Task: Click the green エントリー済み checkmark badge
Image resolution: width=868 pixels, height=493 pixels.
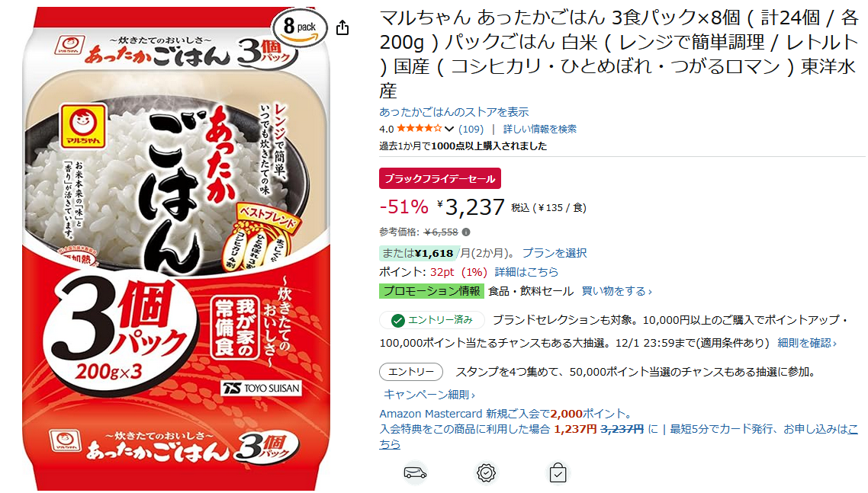Action: 432,320
